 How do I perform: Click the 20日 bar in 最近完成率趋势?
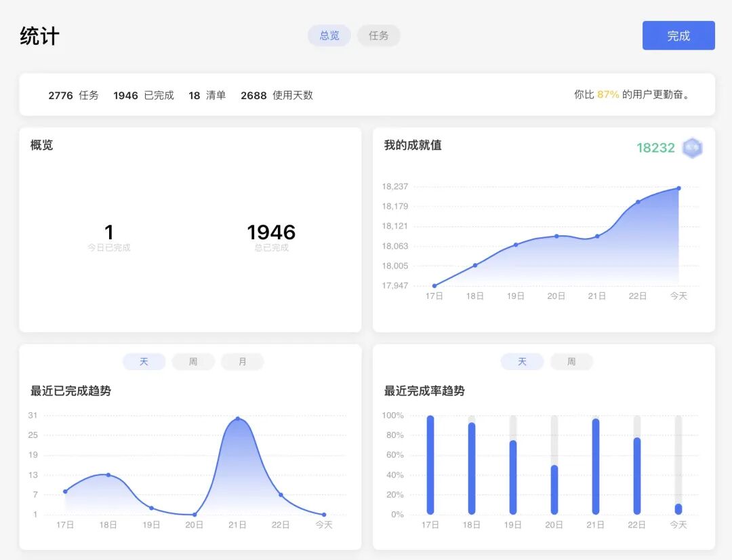pyautogui.click(x=554, y=489)
